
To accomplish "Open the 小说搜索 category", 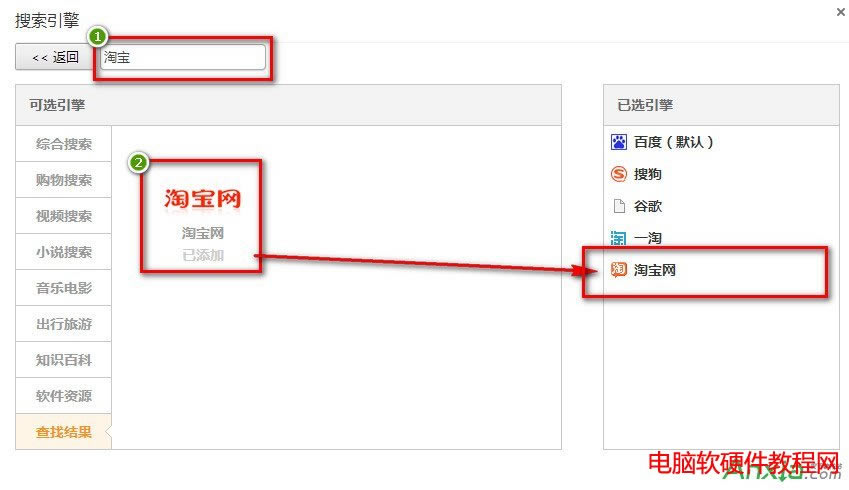I will [63, 252].
